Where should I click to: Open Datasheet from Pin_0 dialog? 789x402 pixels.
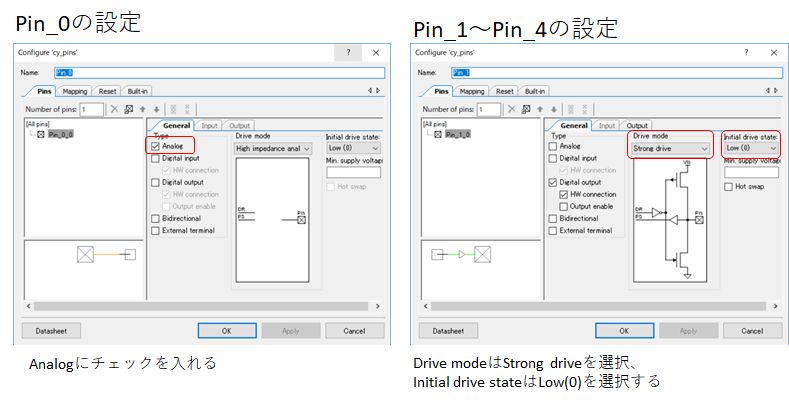(51, 331)
